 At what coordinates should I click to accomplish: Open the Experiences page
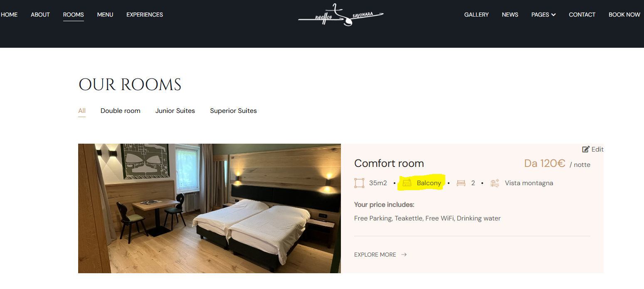coord(145,15)
